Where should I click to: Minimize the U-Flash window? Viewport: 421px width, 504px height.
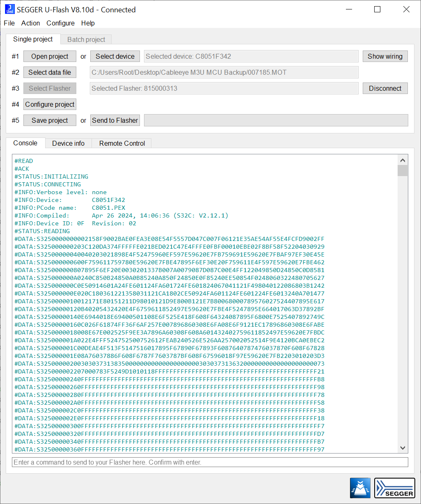[349, 9]
